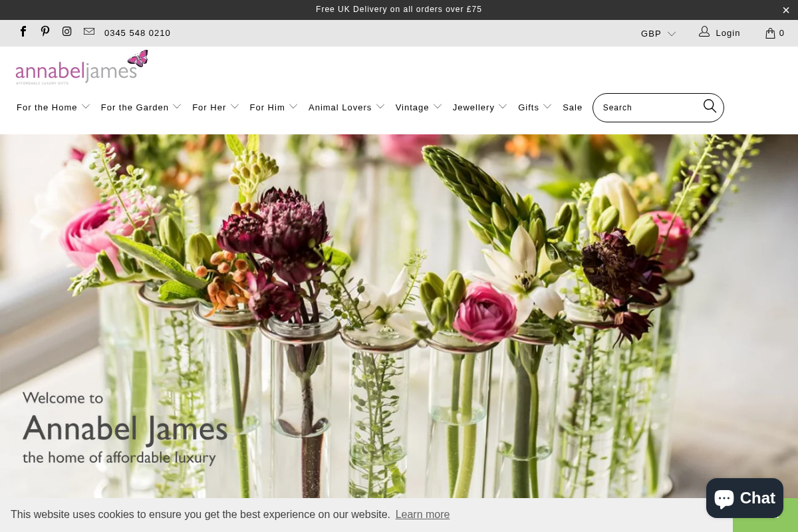
Task: Visit the Pinterest page icon
Action: pos(45,31)
